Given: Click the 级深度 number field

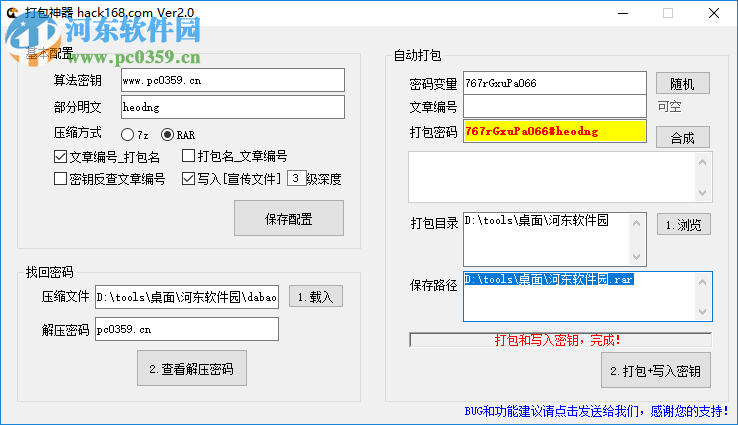Looking at the screenshot, I should (296, 178).
